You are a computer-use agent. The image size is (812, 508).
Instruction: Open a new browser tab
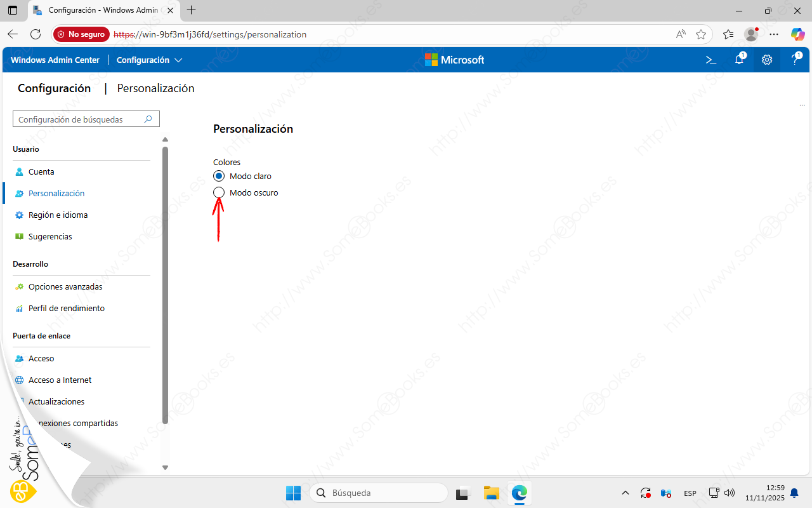(192, 10)
